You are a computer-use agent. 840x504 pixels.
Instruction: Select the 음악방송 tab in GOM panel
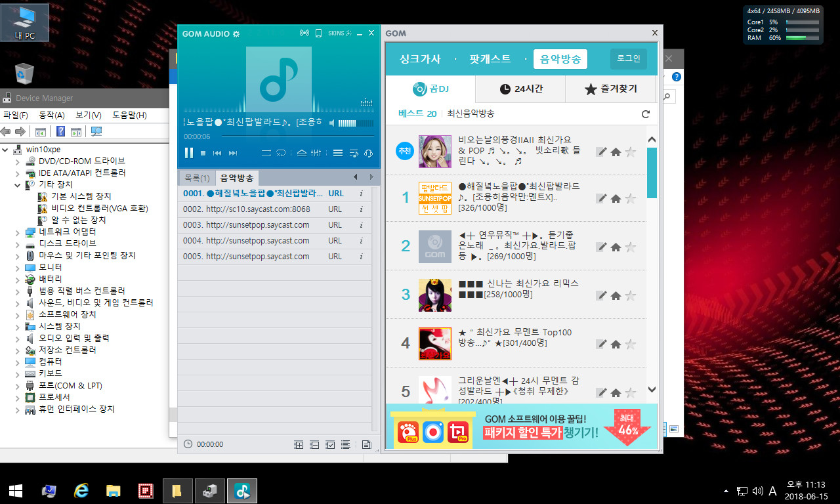(x=560, y=59)
